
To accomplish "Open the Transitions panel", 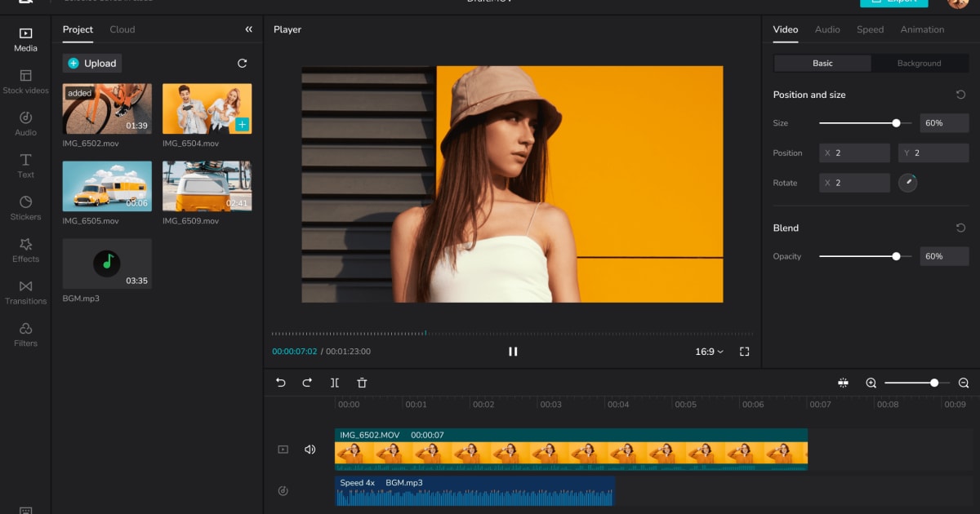I will (25, 293).
